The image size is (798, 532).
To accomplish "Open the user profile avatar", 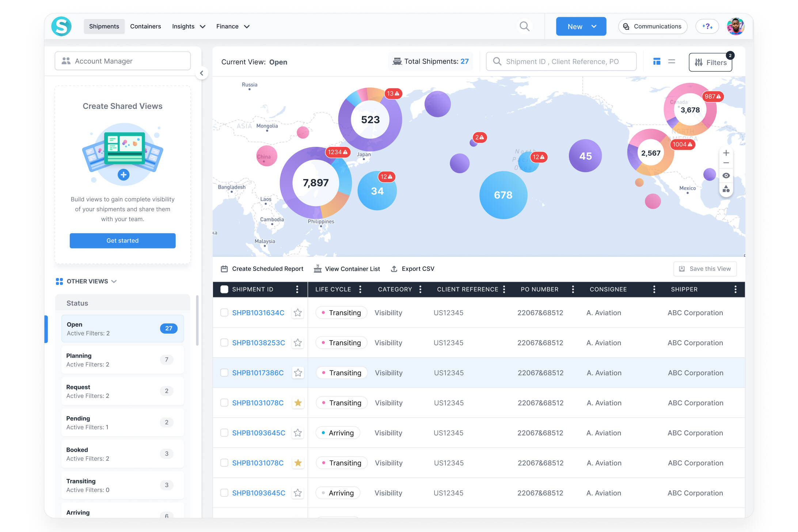I will pyautogui.click(x=736, y=26).
